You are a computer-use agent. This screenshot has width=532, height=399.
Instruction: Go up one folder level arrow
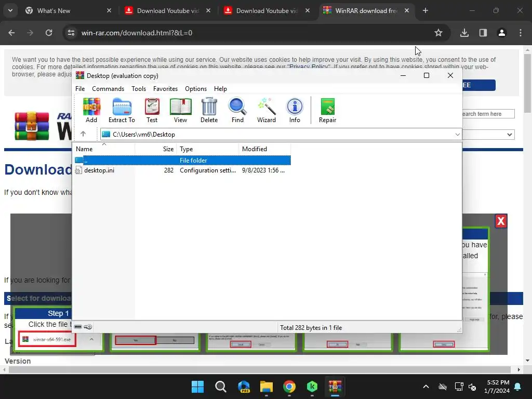[83, 134]
